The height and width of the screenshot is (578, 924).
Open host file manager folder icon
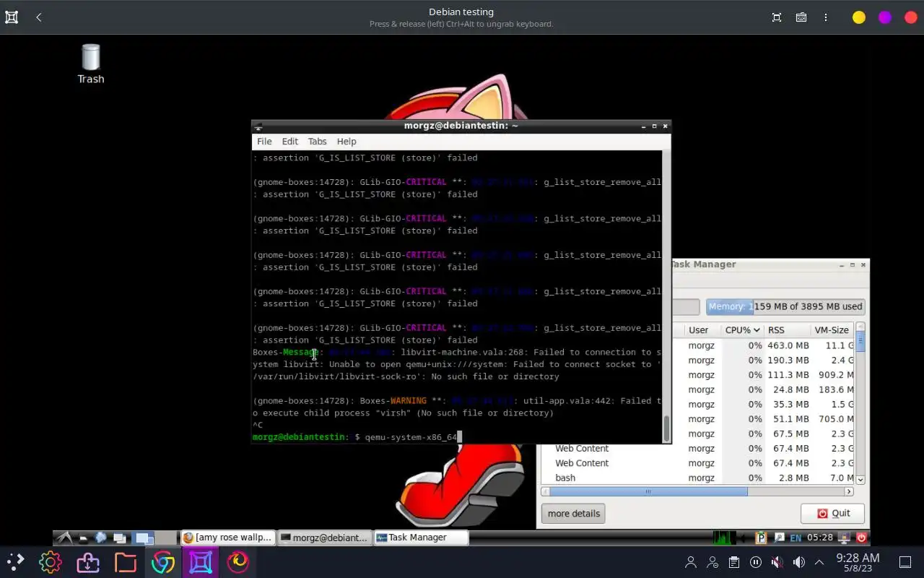(x=126, y=562)
